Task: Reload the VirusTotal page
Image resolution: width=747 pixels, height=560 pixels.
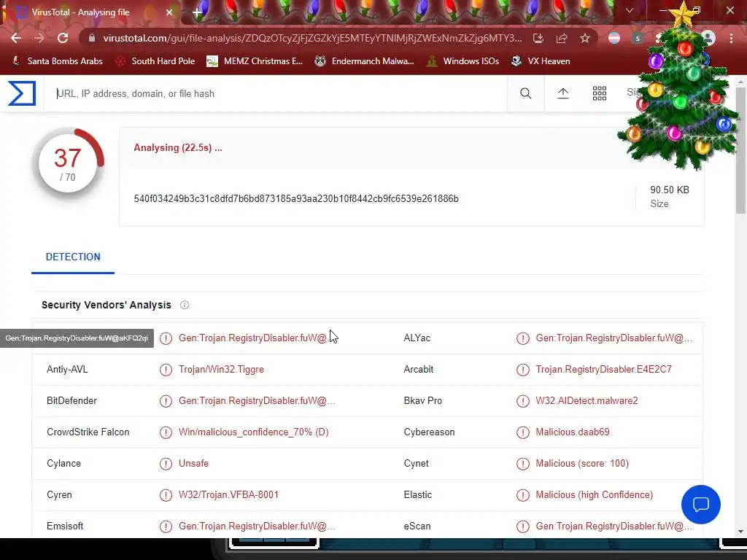Action: click(63, 38)
